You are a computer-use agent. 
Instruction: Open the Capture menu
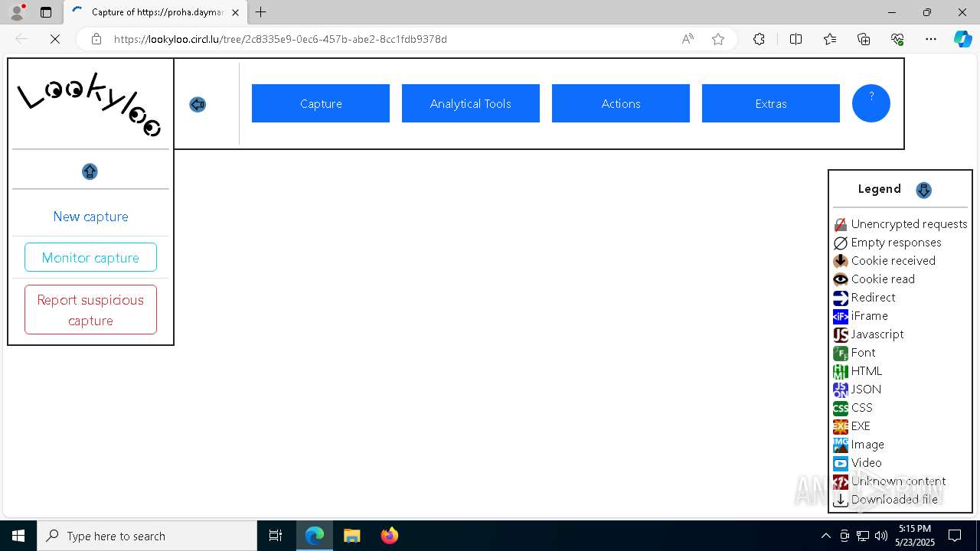pyautogui.click(x=321, y=103)
